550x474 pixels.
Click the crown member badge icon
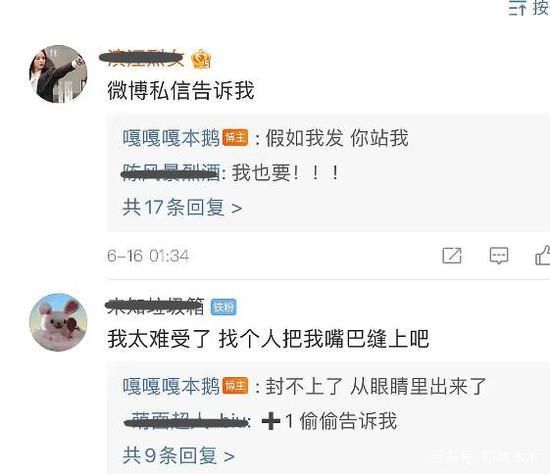click(201, 59)
